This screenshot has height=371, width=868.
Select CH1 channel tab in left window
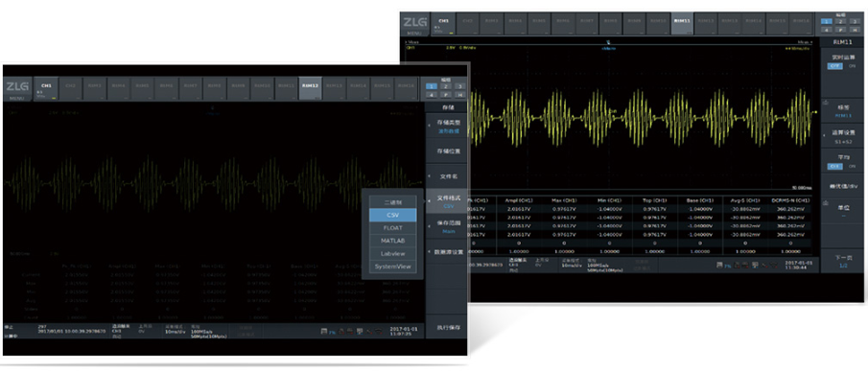pyautogui.click(x=46, y=88)
